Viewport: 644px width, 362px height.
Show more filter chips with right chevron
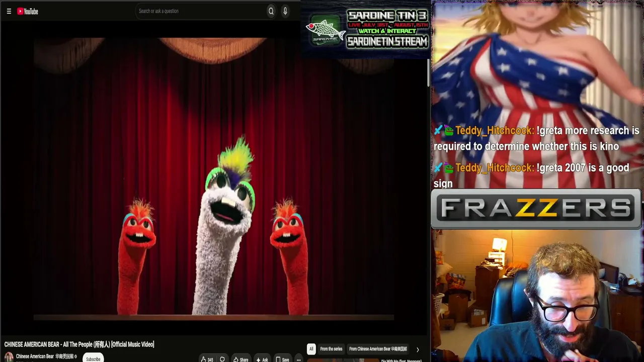[x=417, y=349]
